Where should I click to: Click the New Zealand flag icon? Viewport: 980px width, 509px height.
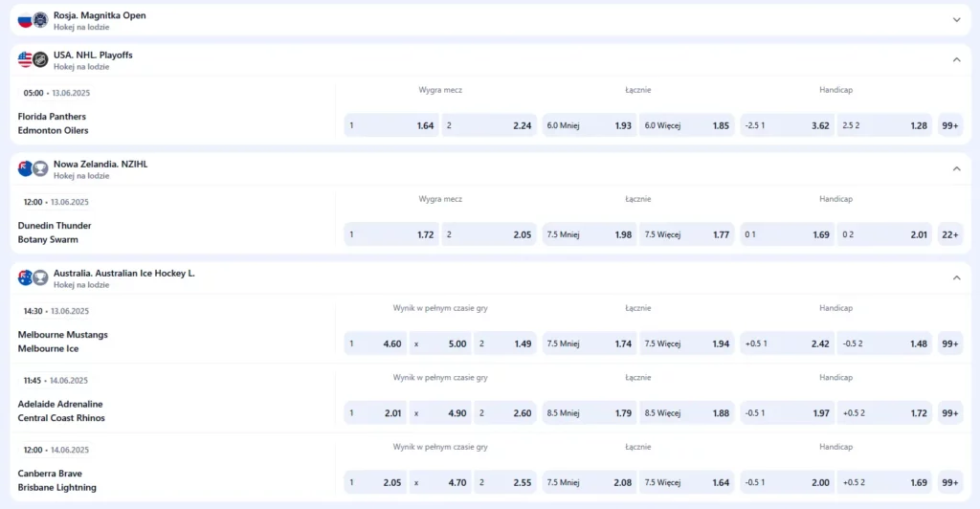click(x=25, y=168)
